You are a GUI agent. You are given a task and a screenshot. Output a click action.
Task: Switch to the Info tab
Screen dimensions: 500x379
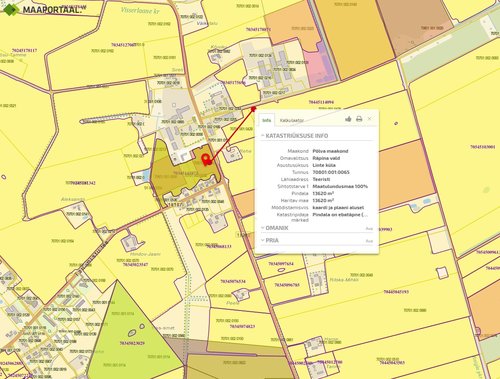[x=267, y=120]
